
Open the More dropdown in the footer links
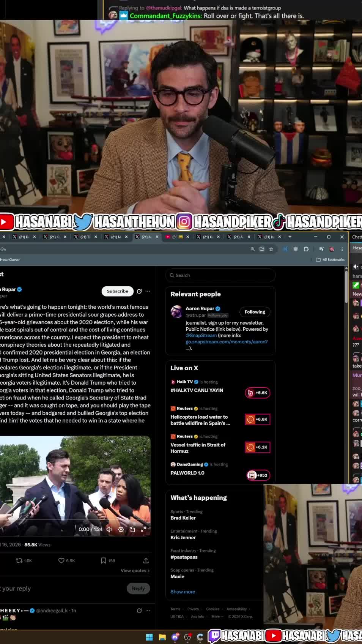pyautogui.click(x=217, y=617)
